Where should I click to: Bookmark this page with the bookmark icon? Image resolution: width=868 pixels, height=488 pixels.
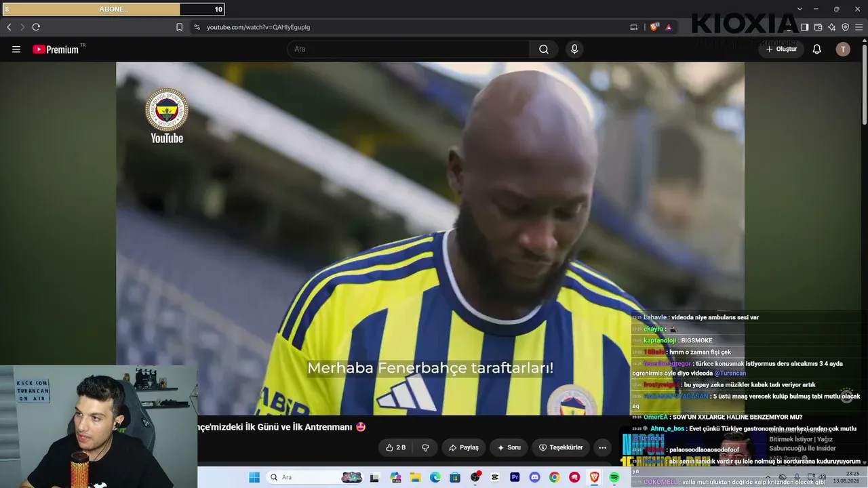coord(180,27)
